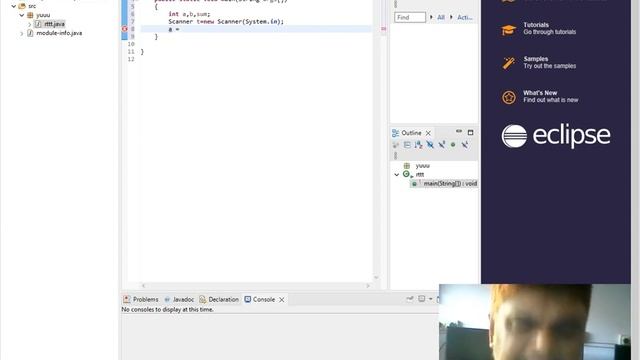640x360 pixels.
Task: Minimize the Outline view
Action: tap(459, 131)
